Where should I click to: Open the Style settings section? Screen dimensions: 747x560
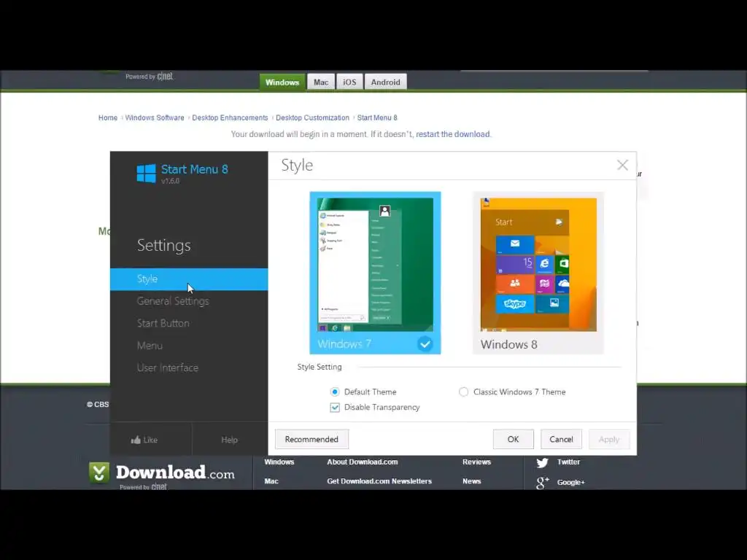tap(189, 279)
